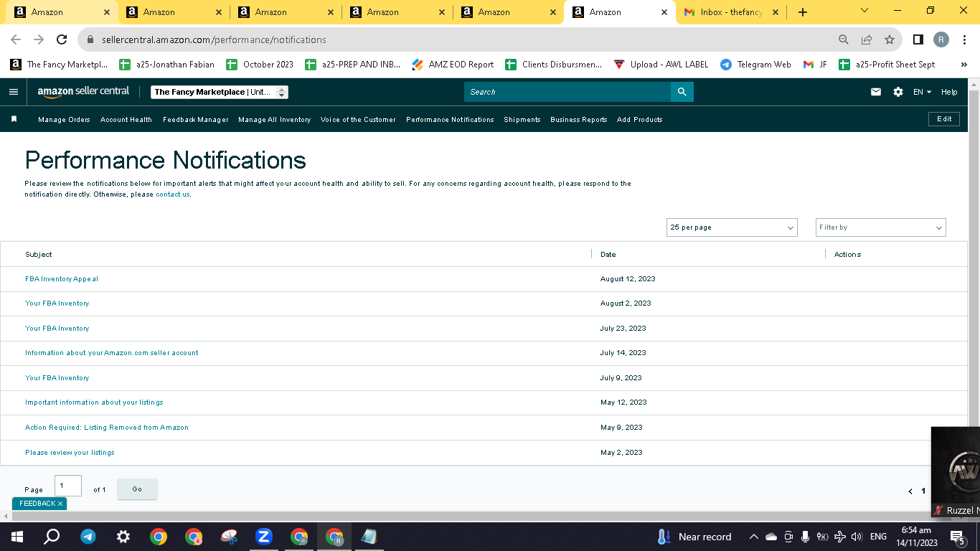Click Windows Start button

tap(17, 537)
